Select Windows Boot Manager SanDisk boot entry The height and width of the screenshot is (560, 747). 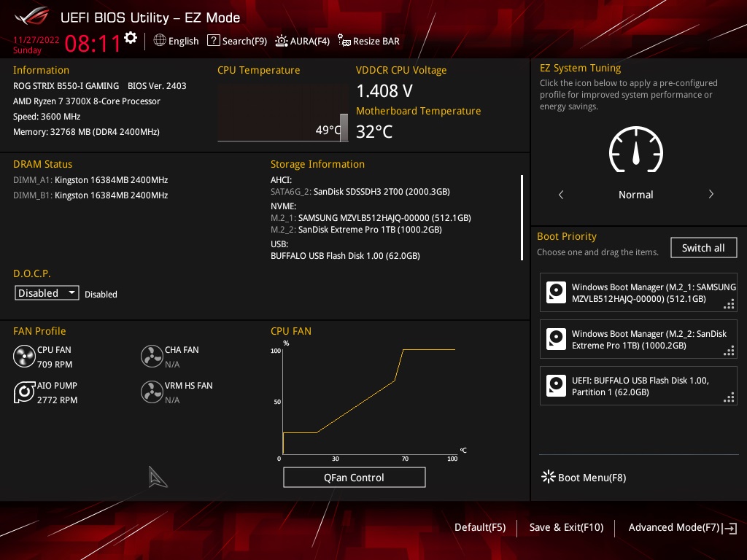tap(638, 339)
